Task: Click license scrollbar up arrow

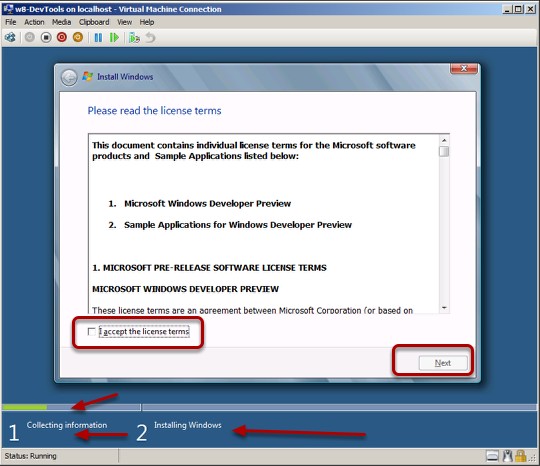Action: coord(444,140)
